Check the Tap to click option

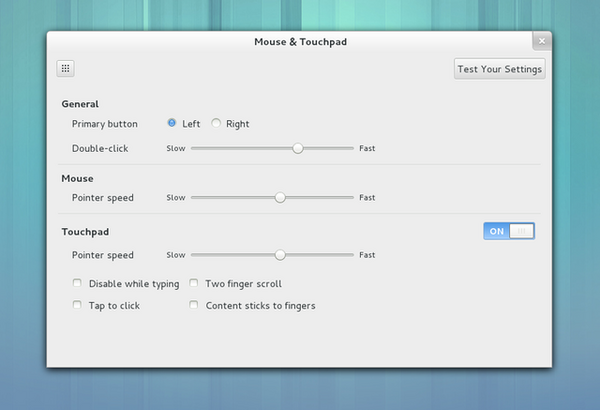pos(77,305)
